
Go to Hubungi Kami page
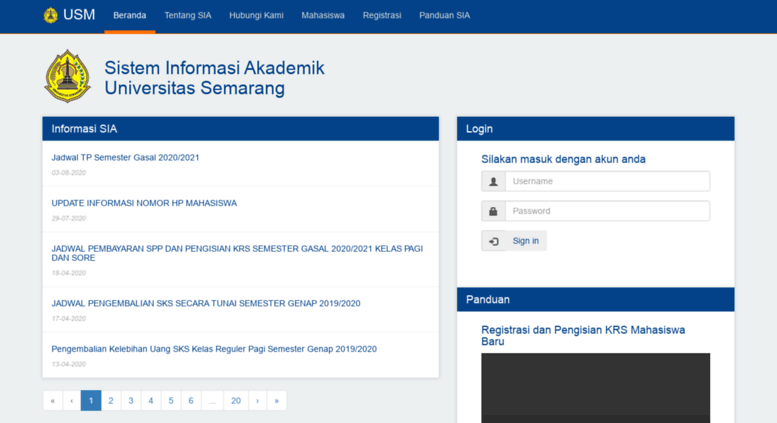[x=256, y=16]
